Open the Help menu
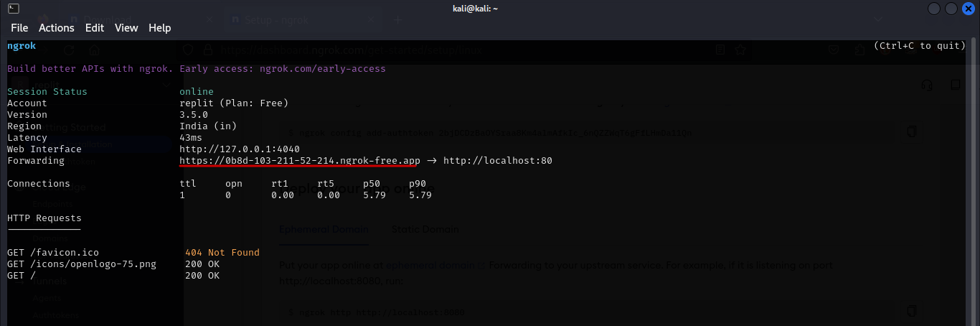This screenshot has width=980, height=326. click(160, 28)
